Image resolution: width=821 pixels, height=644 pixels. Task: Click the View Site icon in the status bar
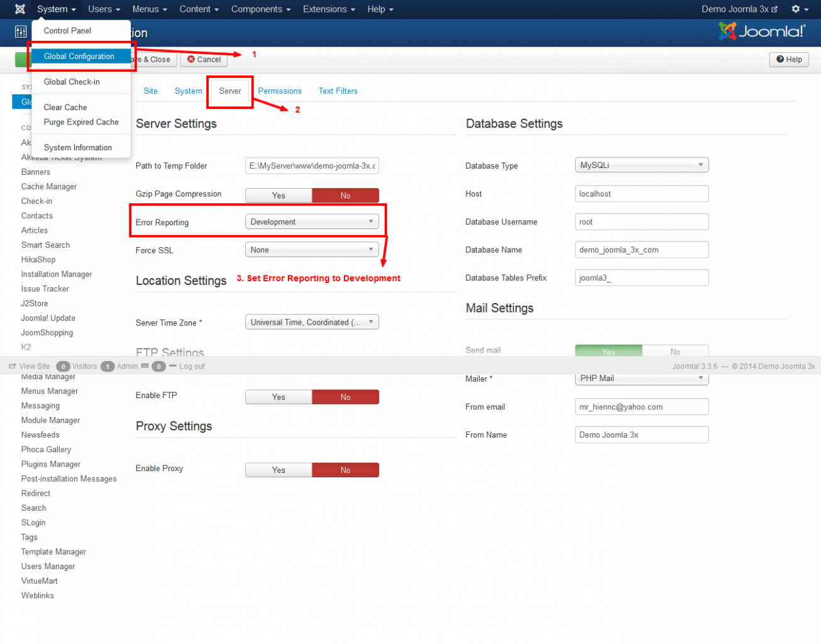[x=13, y=366]
